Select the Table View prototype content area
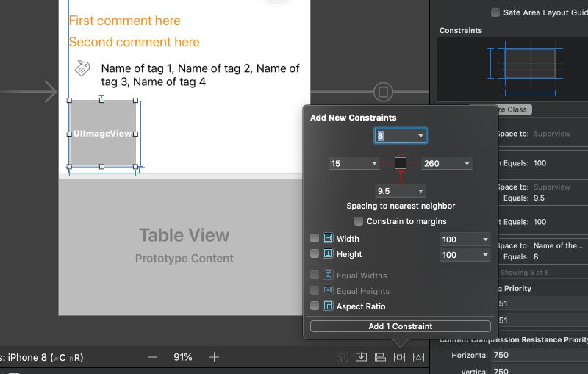This screenshot has width=588, height=374. coord(180,248)
